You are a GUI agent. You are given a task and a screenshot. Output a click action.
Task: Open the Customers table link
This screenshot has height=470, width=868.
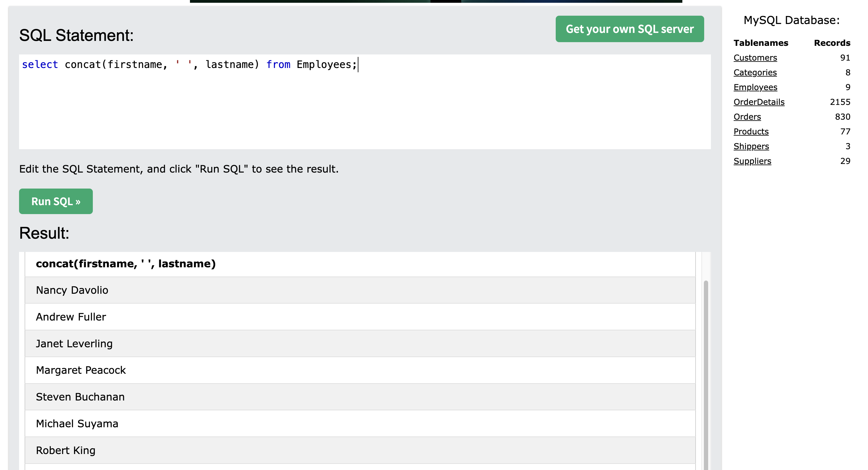tap(755, 58)
